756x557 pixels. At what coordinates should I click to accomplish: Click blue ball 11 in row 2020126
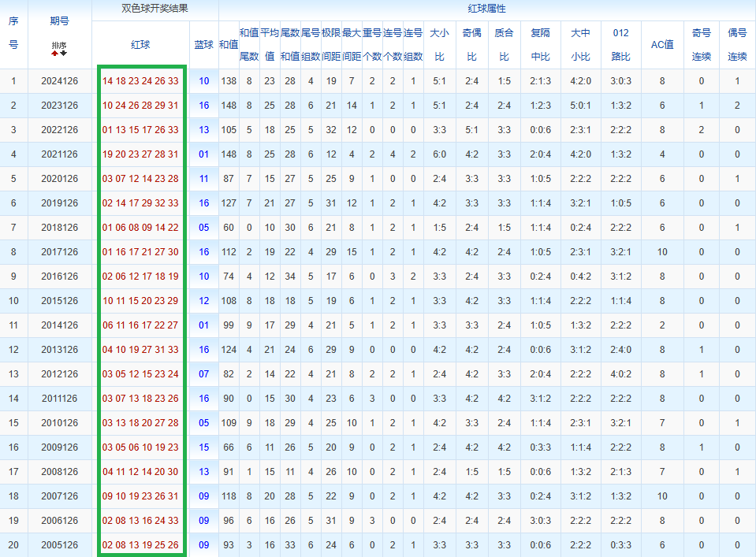tap(204, 179)
